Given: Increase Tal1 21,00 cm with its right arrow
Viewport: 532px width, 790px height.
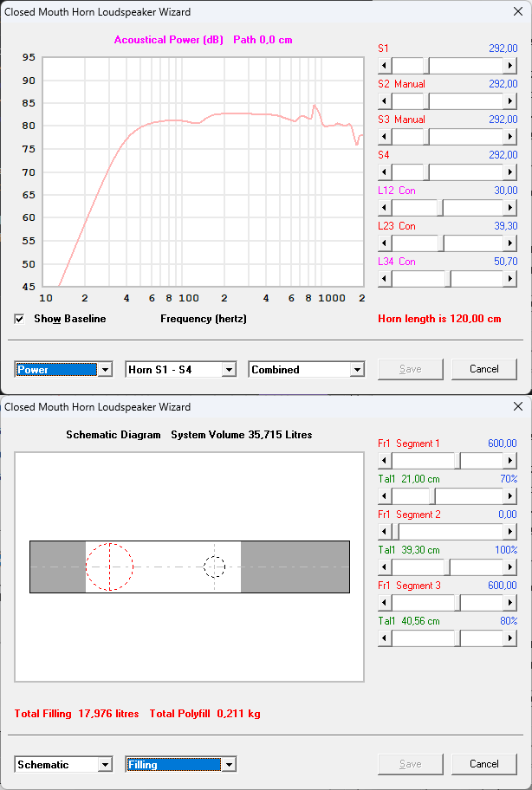Looking at the screenshot, I should (509, 496).
